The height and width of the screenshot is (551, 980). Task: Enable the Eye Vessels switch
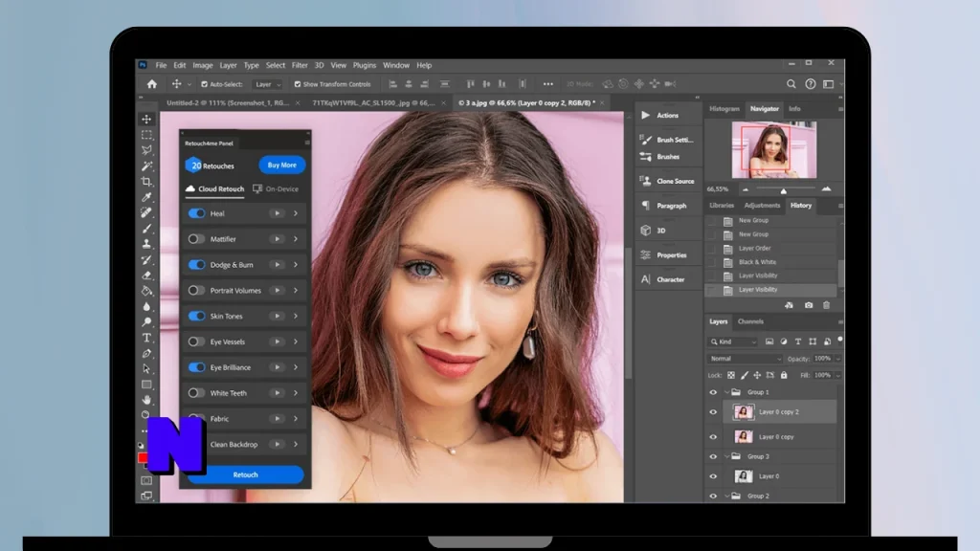click(197, 342)
